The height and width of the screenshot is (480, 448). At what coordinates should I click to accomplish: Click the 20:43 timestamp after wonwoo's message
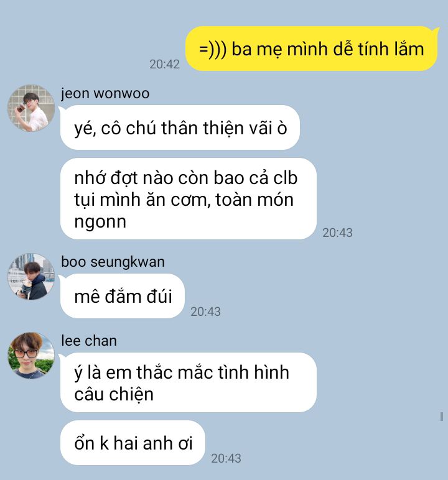337,233
